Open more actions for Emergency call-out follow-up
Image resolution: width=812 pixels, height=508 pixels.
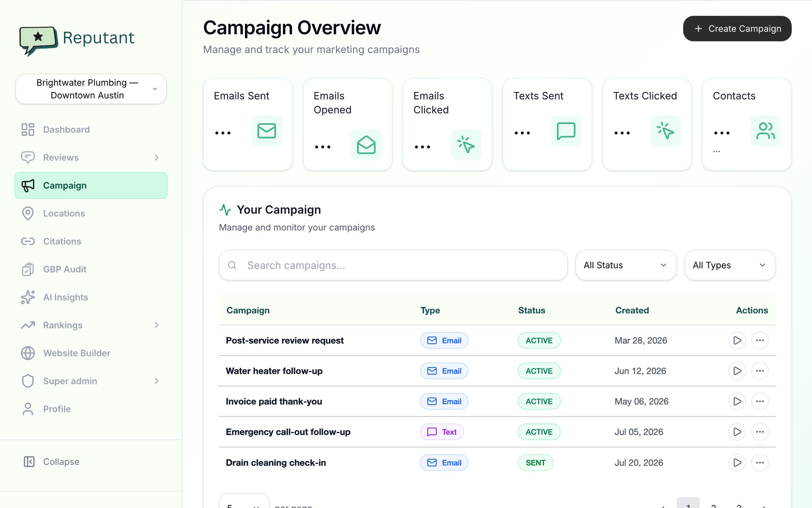[760, 432]
